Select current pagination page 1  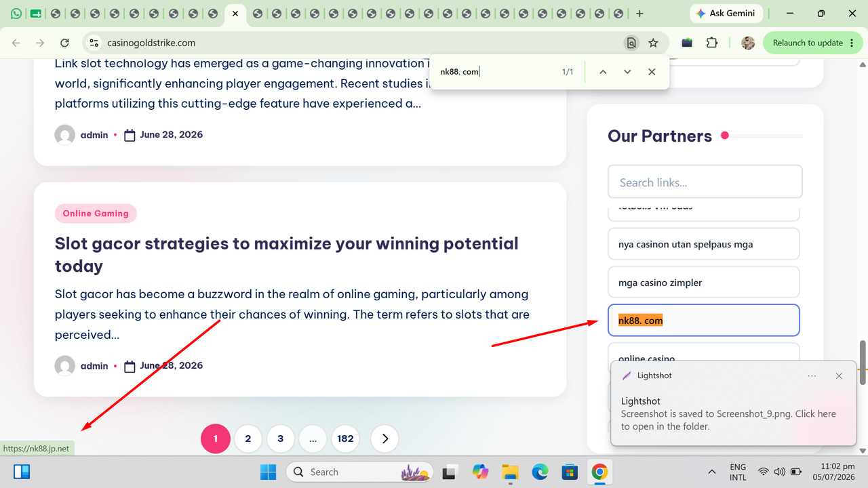click(x=216, y=439)
